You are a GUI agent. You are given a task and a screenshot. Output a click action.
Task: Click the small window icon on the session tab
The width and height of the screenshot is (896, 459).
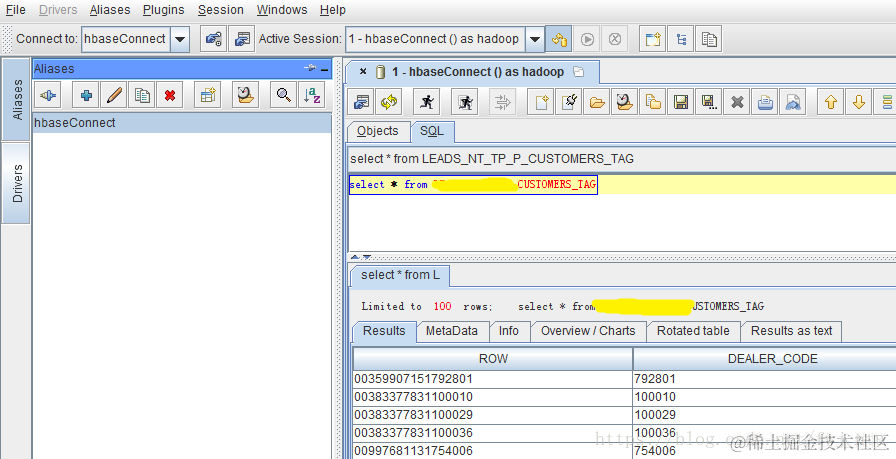(x=579, y=71)
